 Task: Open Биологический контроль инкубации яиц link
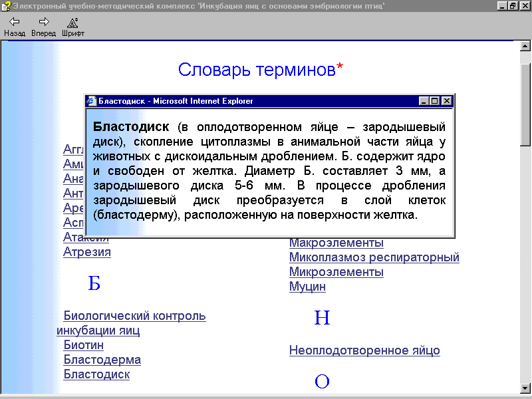pyautogui.click(x=134, y=316)
